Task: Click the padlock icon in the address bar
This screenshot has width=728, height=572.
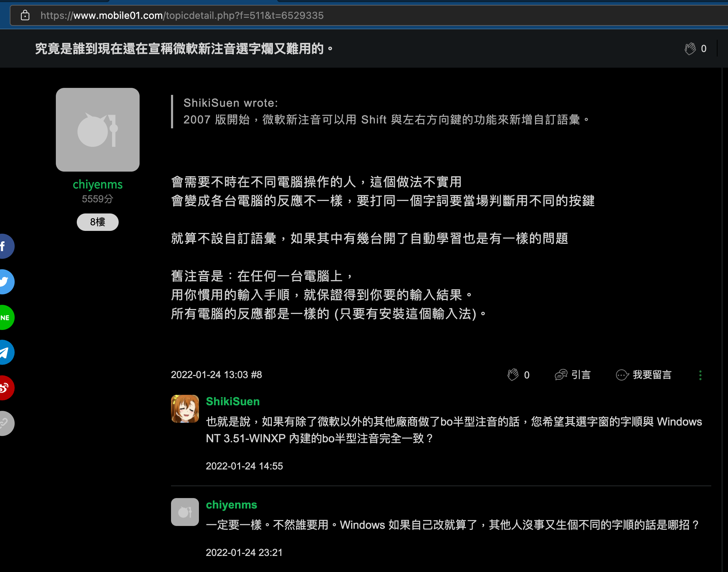Action: [24, 15]
